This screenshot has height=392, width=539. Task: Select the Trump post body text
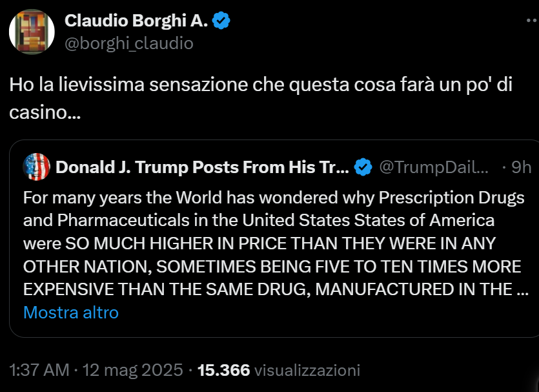click(271, 243)
